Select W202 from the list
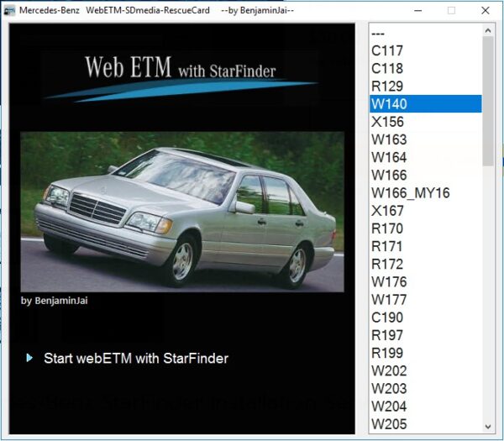The width and height of the screenshot is (504, 441). (x=426, y=370)
